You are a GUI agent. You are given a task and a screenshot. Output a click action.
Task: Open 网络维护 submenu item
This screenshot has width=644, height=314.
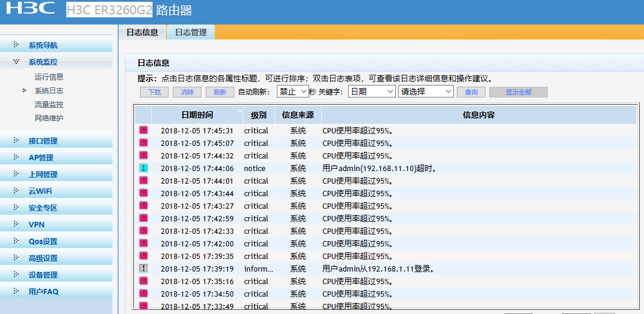tap(49, 118)
